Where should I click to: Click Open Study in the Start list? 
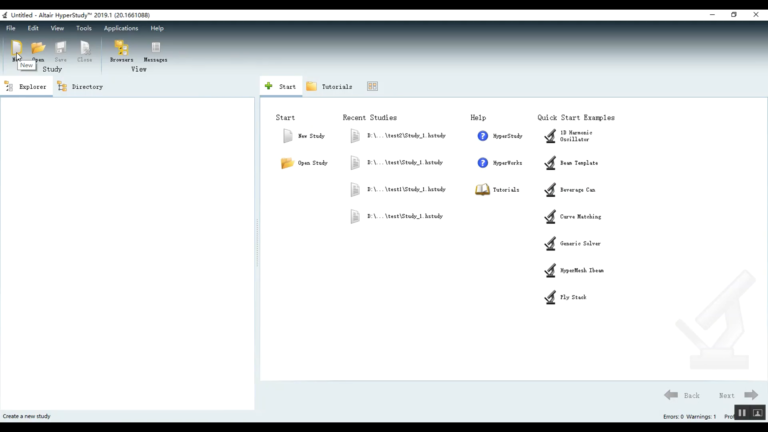pos(304,163)
